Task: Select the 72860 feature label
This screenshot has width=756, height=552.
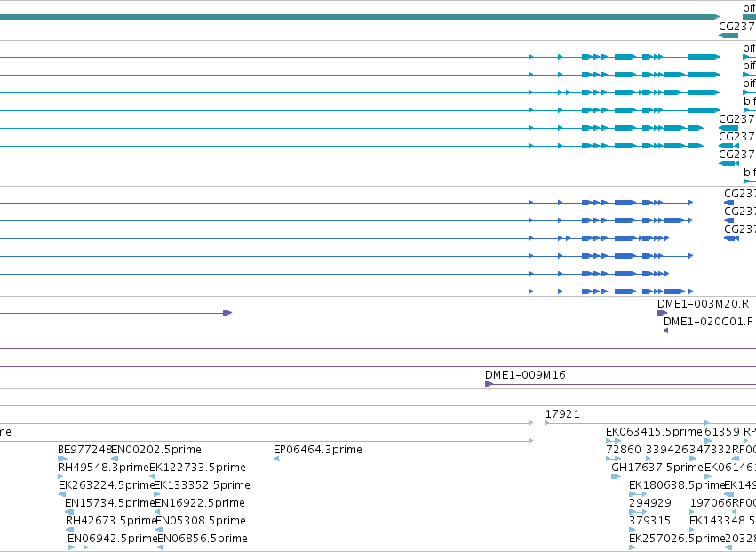Action: (x=624, y=450)
